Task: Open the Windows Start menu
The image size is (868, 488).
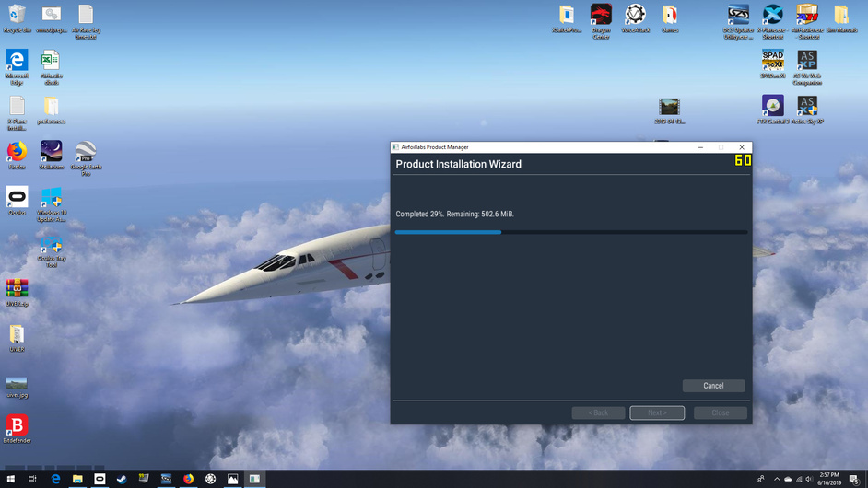Action: (10, 479)
